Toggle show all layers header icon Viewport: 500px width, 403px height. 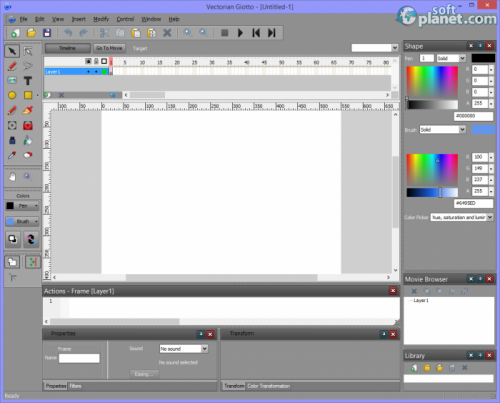pos(88,61)
